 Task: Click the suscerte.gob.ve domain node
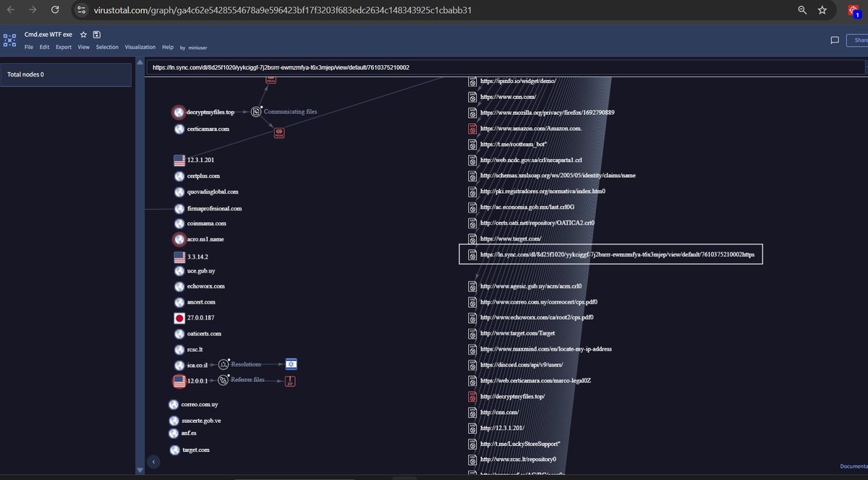pyautogui.click(x=174, y=421)
